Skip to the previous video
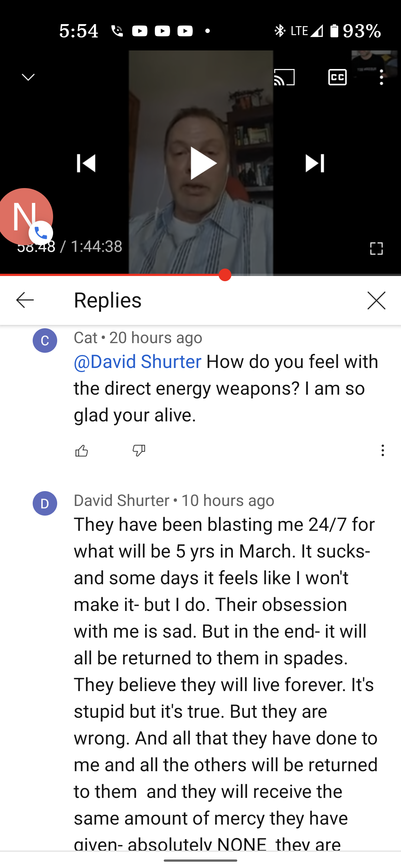This screenshot has height=868, width=401. pyautogui.click(x=86, y=163)
